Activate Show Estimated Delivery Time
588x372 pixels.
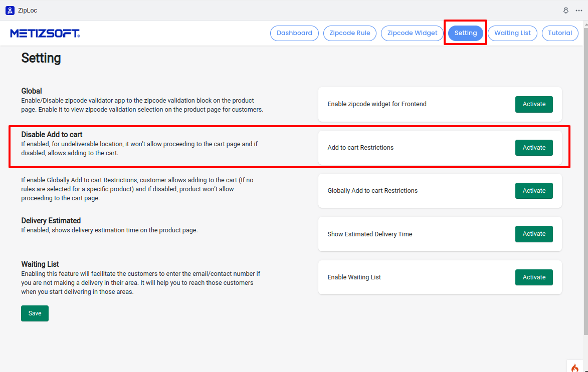click(533, 234)
